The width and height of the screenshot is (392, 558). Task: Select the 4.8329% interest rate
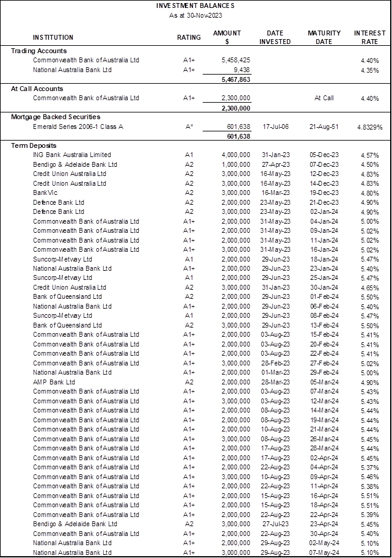point(369,127)
